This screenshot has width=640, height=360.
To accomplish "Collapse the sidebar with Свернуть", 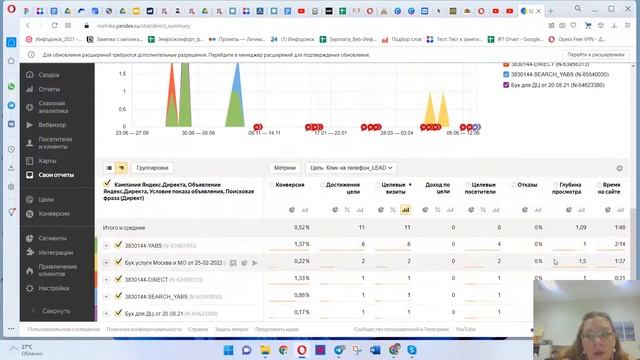I will [x=56, y=311].
